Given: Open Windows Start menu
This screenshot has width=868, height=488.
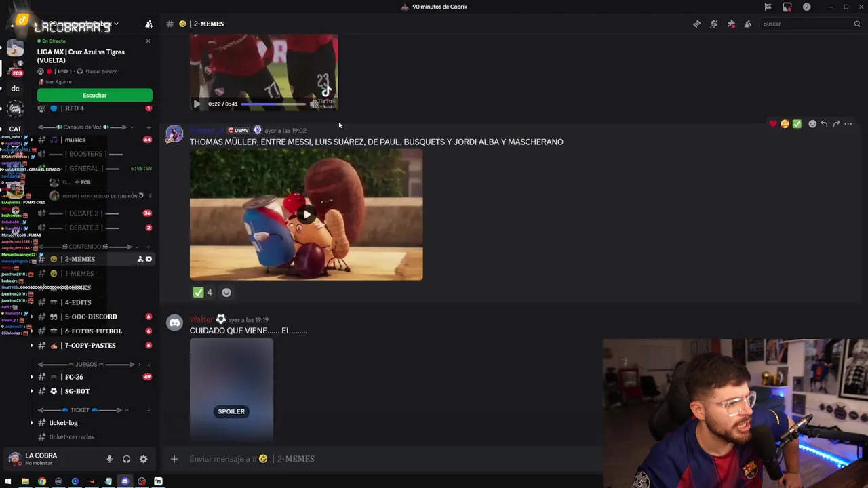Looking at the screenshot, I should coord(8,481).
